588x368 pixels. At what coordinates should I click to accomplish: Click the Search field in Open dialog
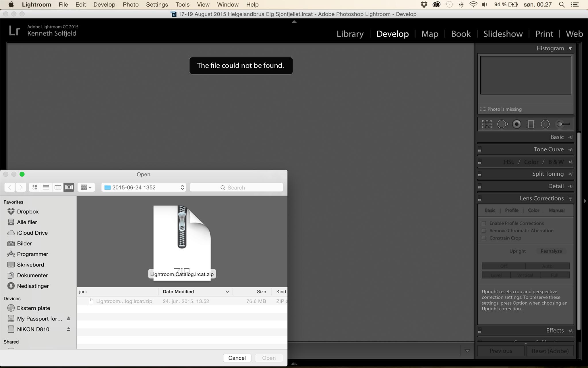click(x=236, y=187)
